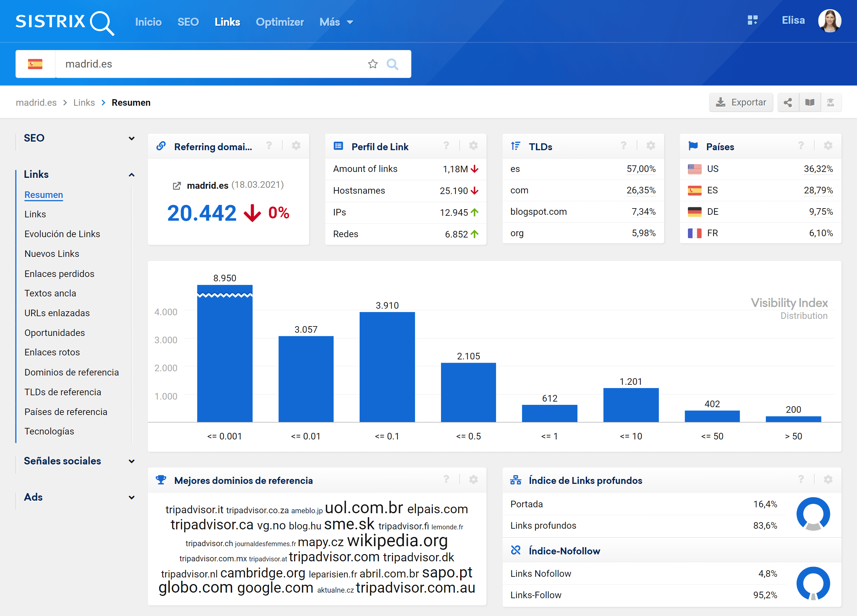
Task: Click the Exportar button
Action: (x=741, y=102)
